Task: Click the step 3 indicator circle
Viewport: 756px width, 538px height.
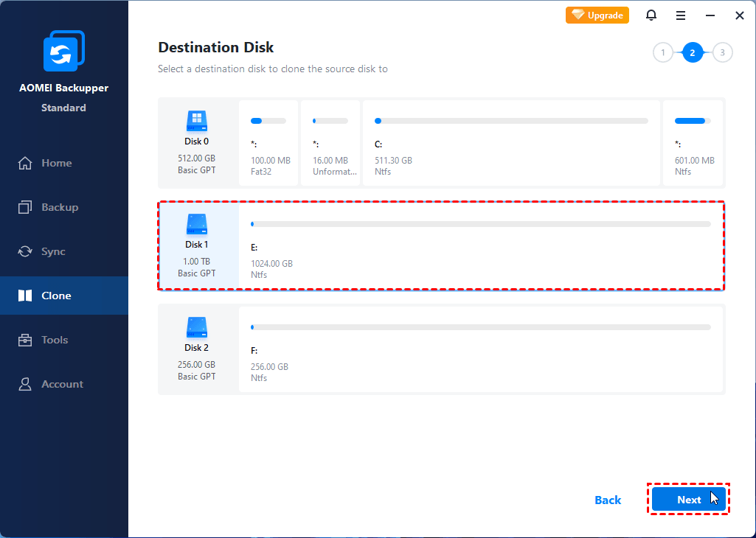Action: point(722,52)
